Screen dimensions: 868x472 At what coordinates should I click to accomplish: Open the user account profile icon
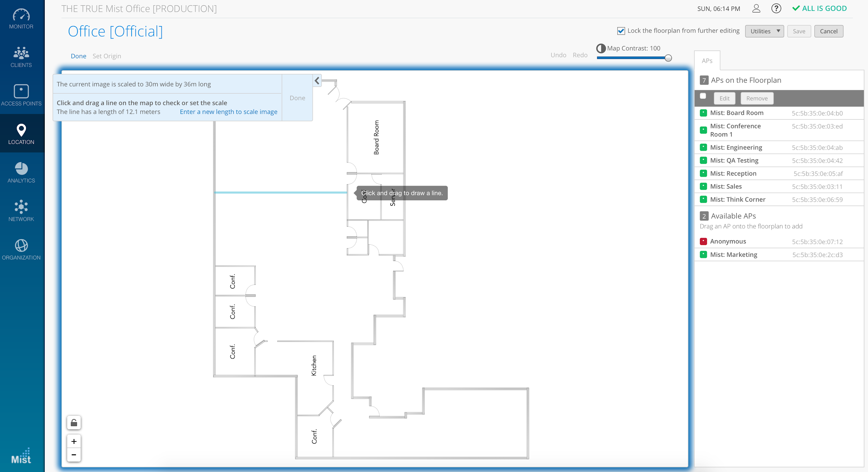pos(756,9)
